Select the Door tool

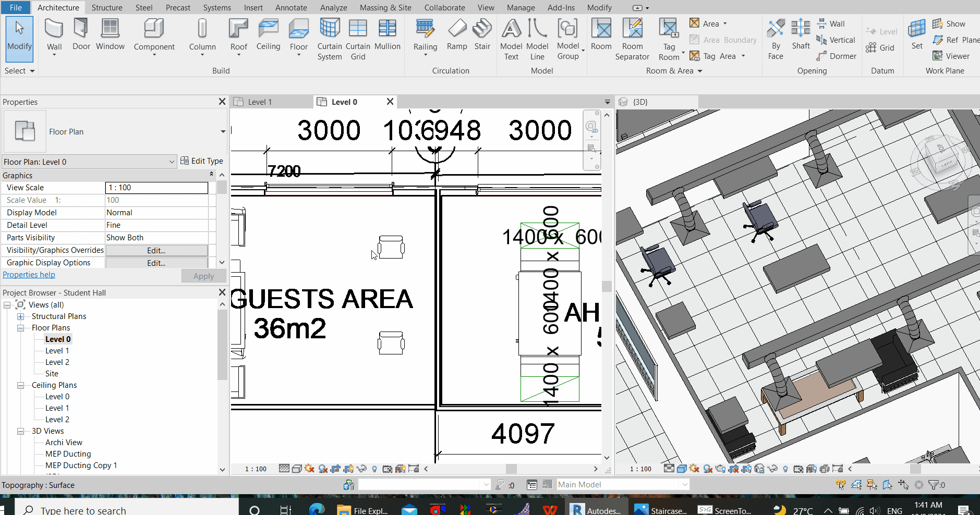pyautogui.click(x=81, y=34)
